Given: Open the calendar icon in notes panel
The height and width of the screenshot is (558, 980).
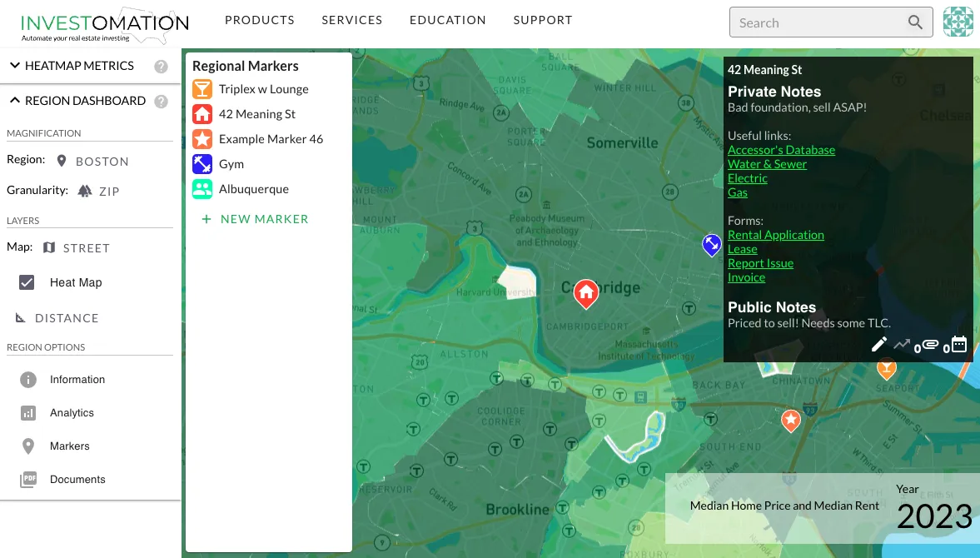Looking at the screenshot, I should (x=958, y=344).
